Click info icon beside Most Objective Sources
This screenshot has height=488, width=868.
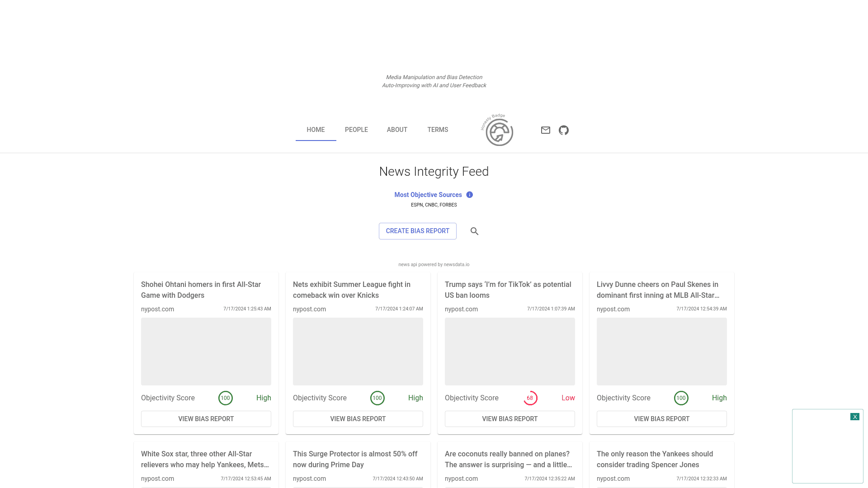point(470,195)
